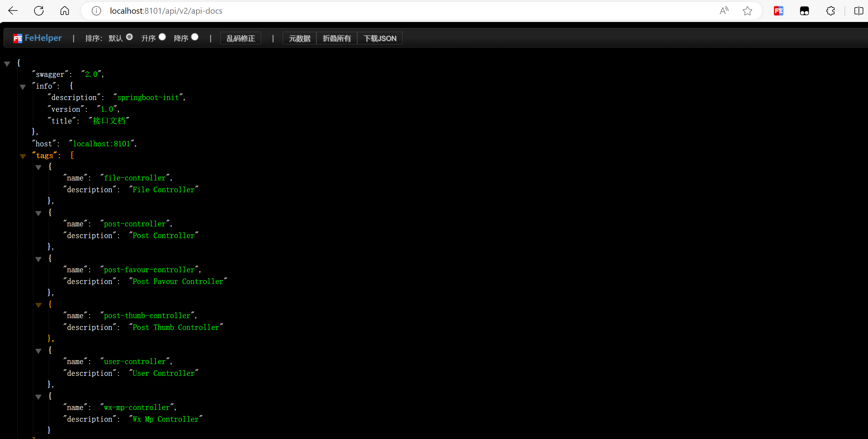Image resolution: width=868 pixels, height=439 pixels.
Task: Reload the api-docs page
Action: [39, 11]
